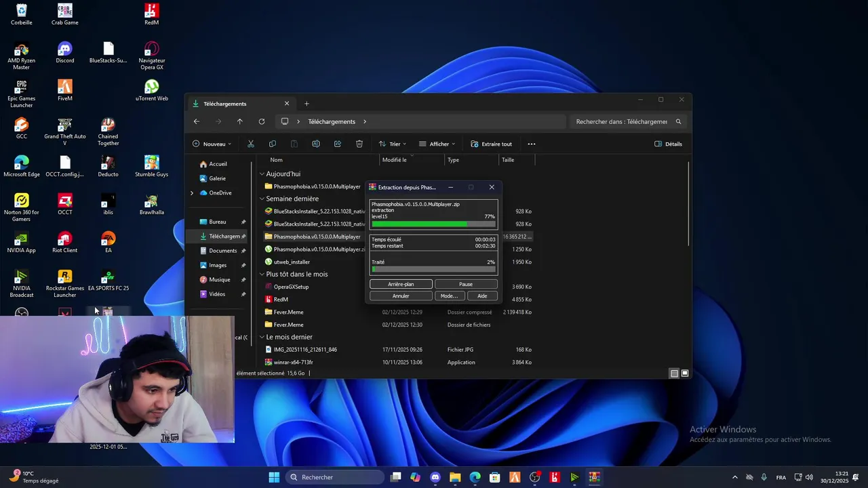Viewport: 868px width, 488px height.
Task: Click the Windows Start button
Action: (x=274, y=477)
